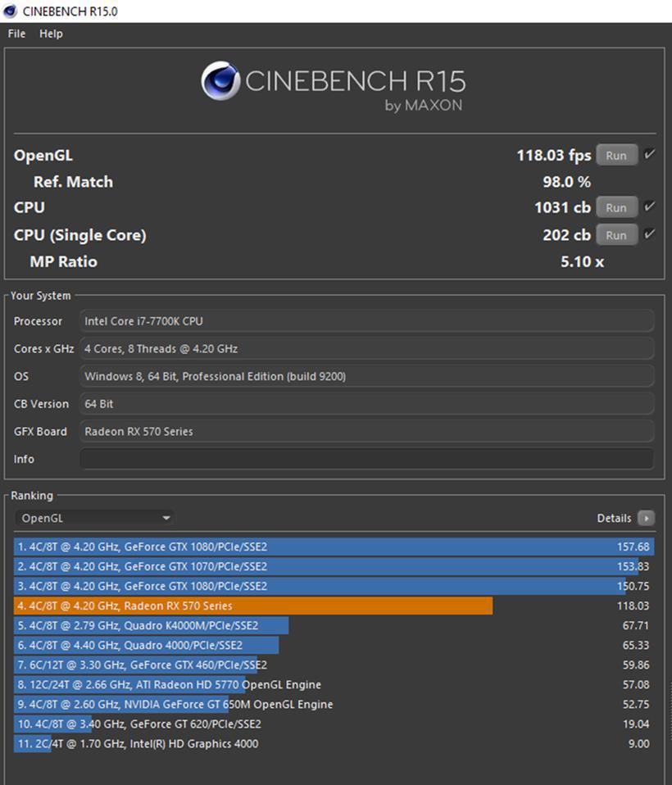
Task: Select ranking row 10 GeForce GT 620
Action: pyautogui.click(x=334, y=724)
